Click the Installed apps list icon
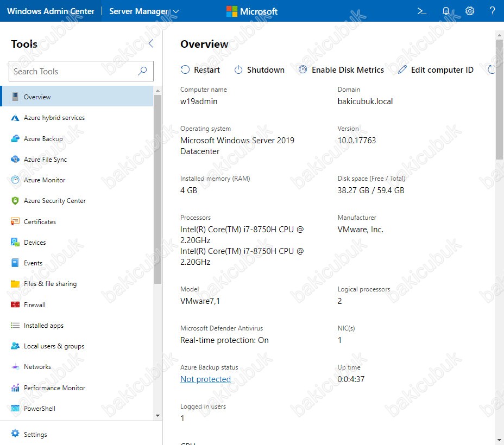The width and height of the screenshot is (504, 445). [x=15, y=325]
